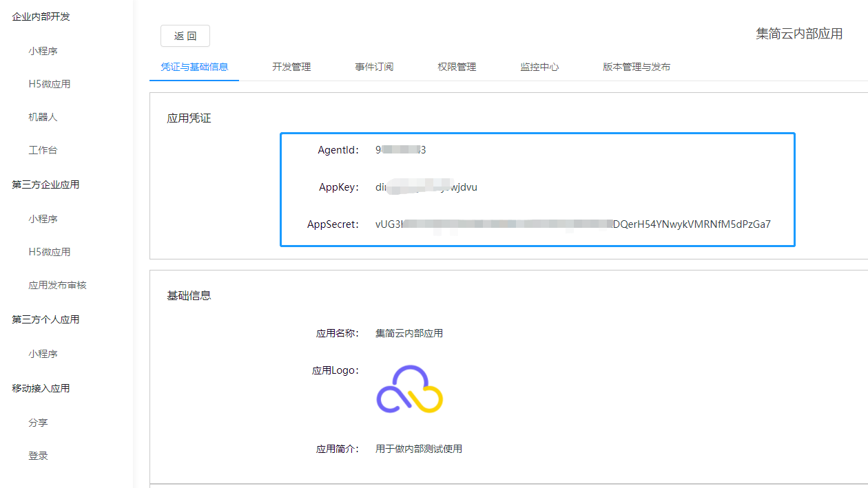Select 应用发布审核 in the sidebar

57,285
